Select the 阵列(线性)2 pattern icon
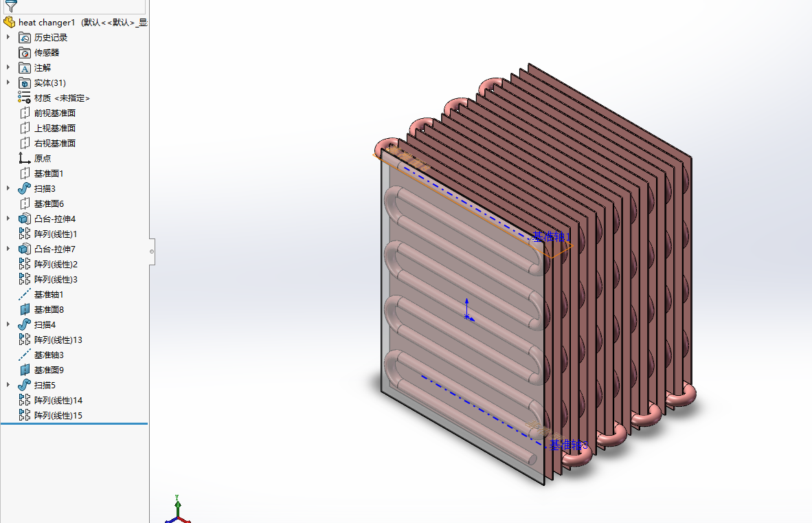The width and height of the screenshot is (812, 523). click(24, 264)
